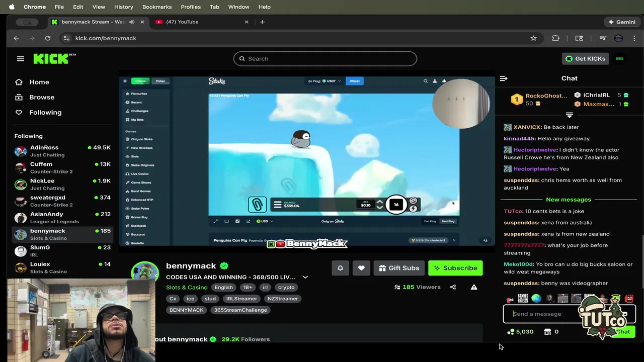Click the Stake Casino tab in stream
The height and width of the screenshot is (362, 644).
pyautogui.click(x=140, y=81)
